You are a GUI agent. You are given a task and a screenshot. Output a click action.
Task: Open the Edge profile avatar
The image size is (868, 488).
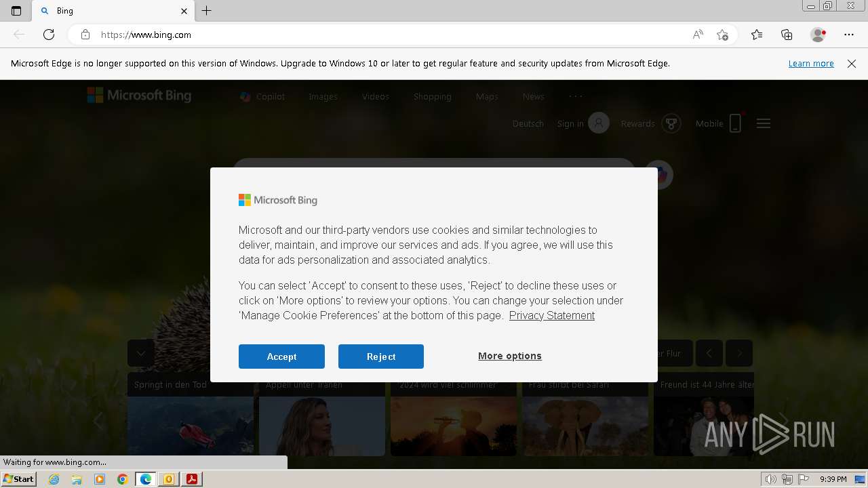(818, 35)
